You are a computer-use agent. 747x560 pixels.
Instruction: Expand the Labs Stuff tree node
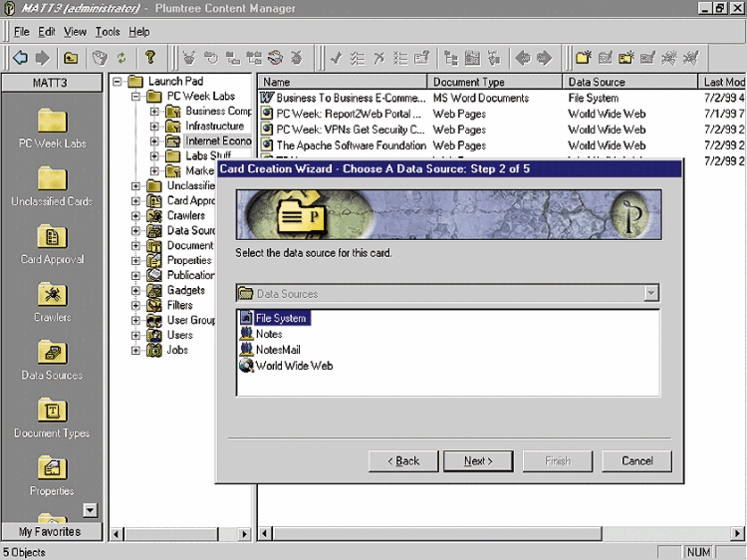(154, 155)
